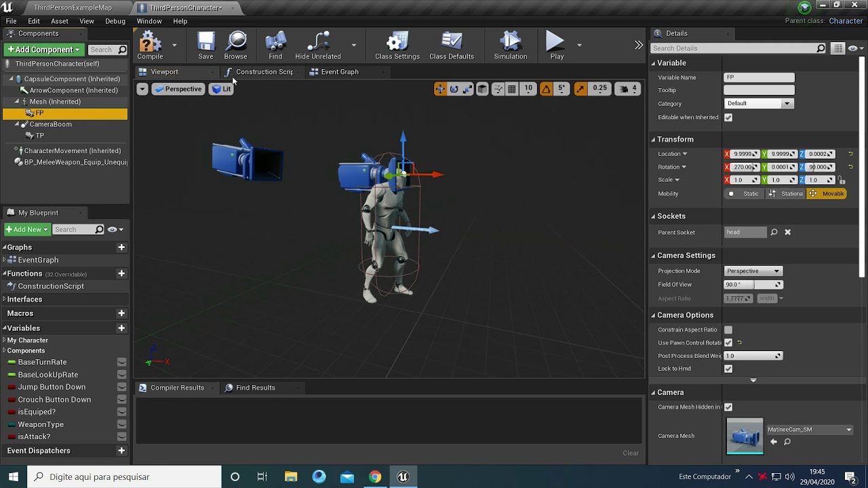Toggle Lock to Hmd checkbox

(x=728, y=369)
